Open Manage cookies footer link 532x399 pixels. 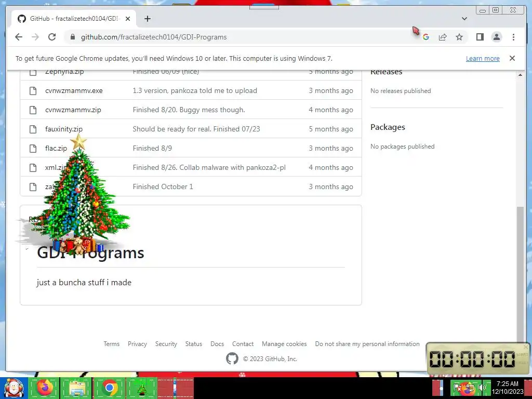tap(284, 344)
